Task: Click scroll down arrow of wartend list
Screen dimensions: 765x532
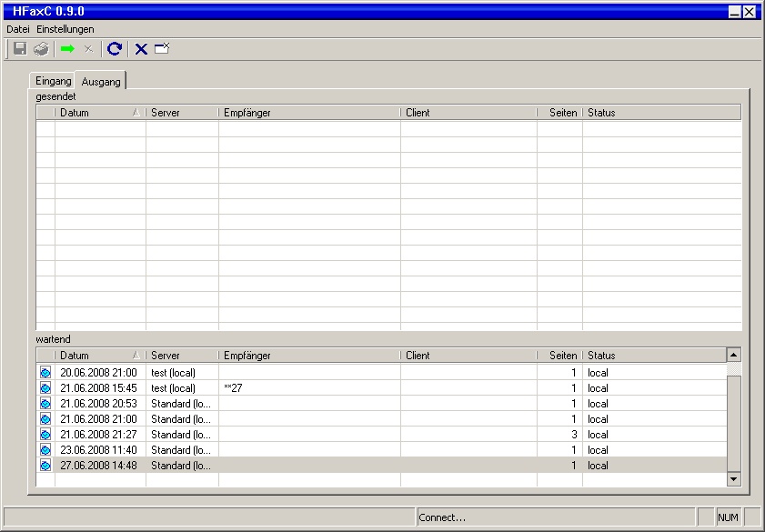Action: [x=734, y=479]
